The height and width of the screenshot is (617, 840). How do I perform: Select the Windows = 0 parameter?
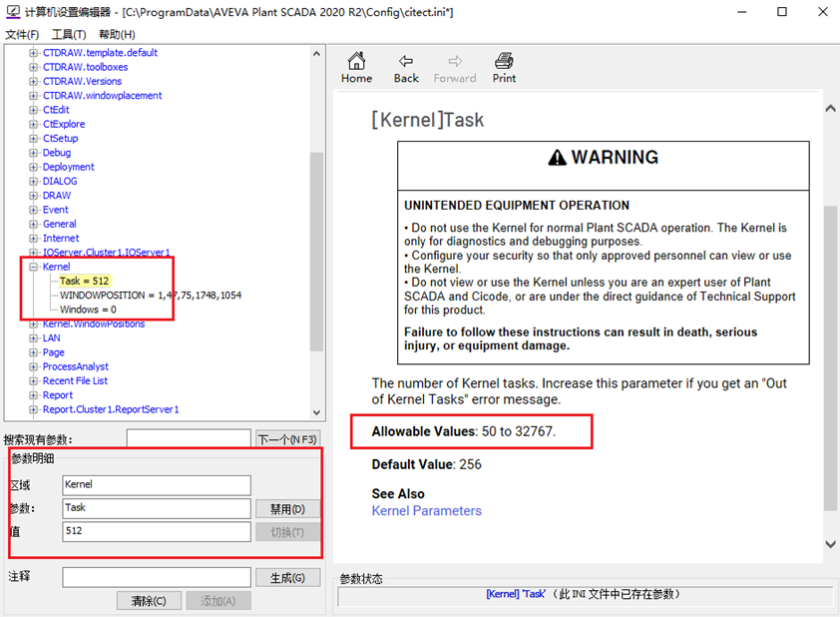(88, 309)
